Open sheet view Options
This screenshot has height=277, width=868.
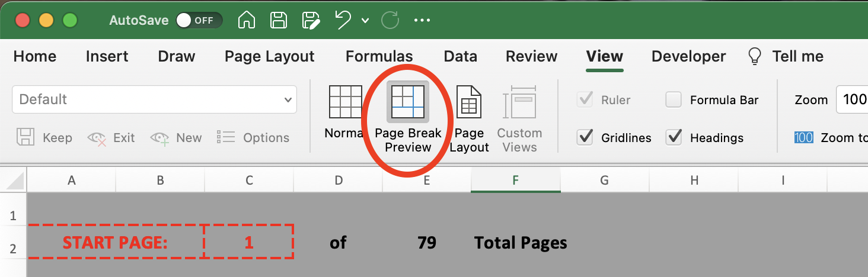(x=253, y=137)
